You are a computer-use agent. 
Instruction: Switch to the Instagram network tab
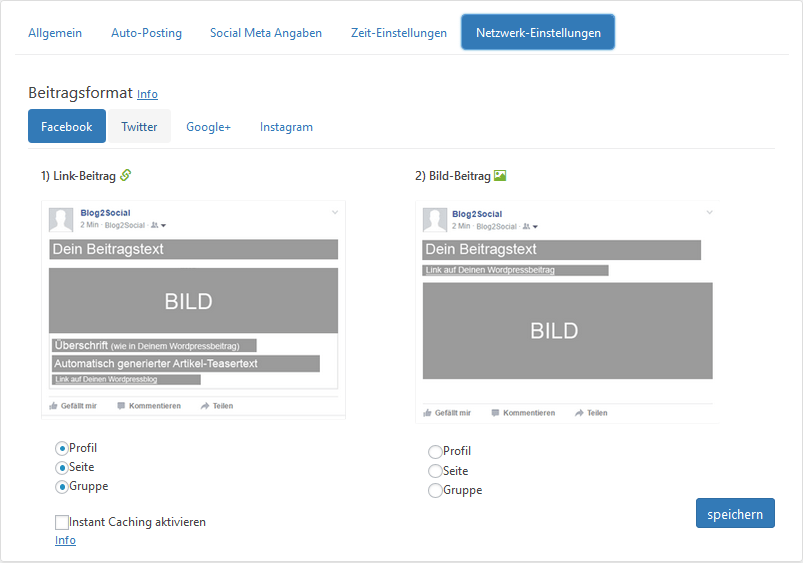[x=286, y=127]
